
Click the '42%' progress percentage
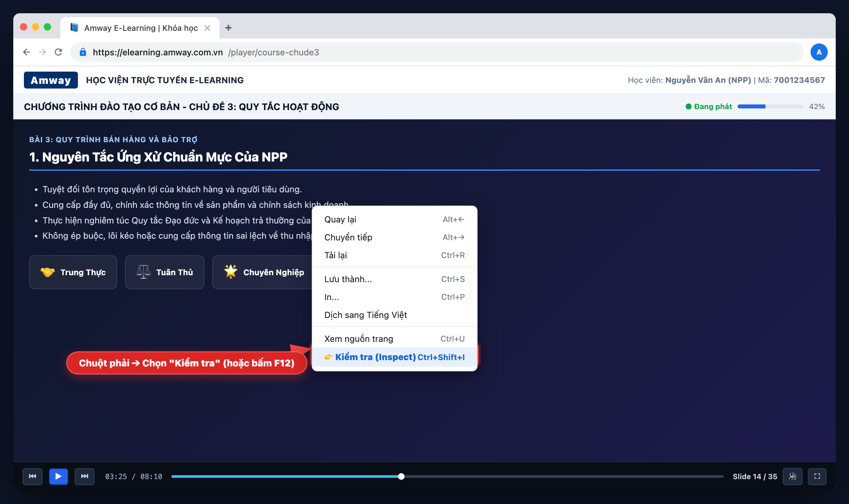817,107
